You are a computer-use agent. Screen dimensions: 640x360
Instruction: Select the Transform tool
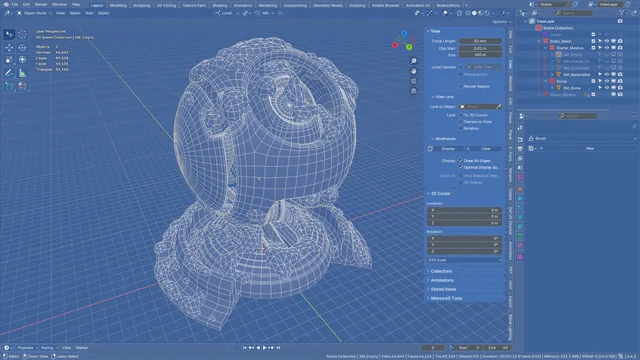point(22,60)
